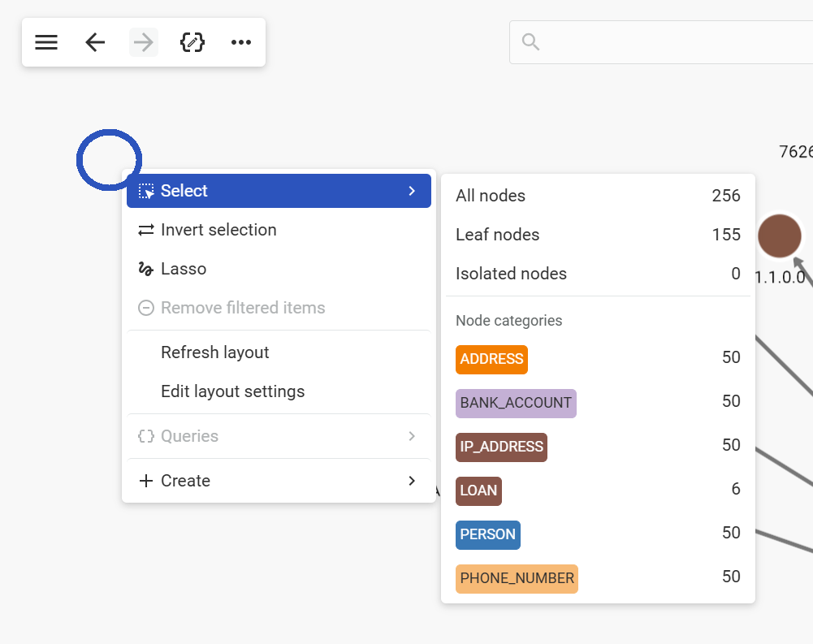Focus the search input field
This screenshot has height=644, width=813.
(674, 42)
